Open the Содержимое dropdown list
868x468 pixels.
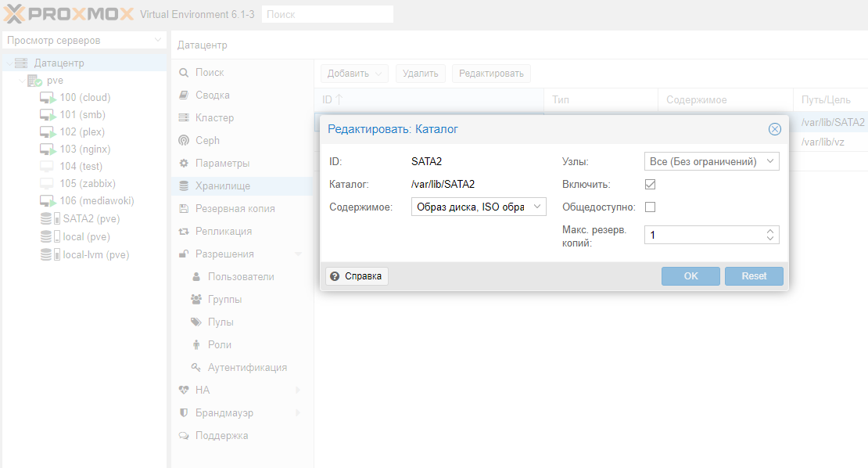click(x=537, y=207)
